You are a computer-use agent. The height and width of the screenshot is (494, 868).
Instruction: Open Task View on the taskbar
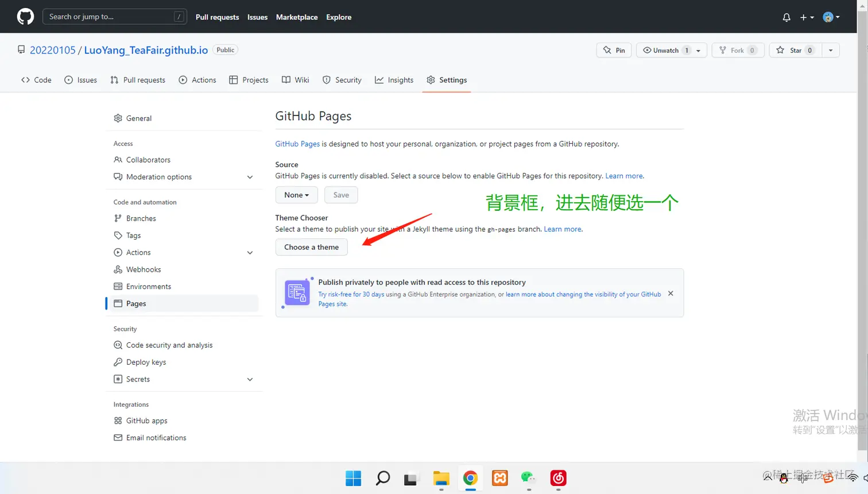(410, 478)
